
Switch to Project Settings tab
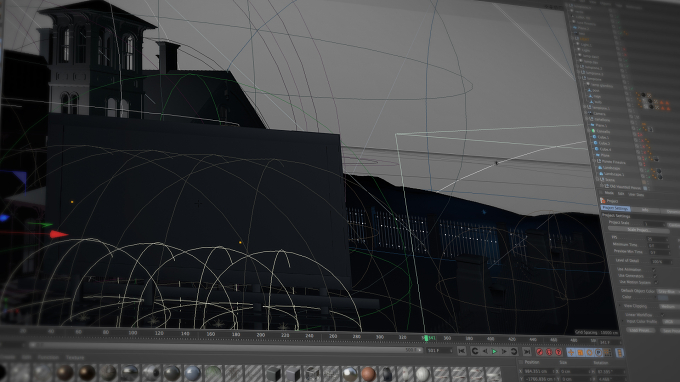tap(615, 208)
